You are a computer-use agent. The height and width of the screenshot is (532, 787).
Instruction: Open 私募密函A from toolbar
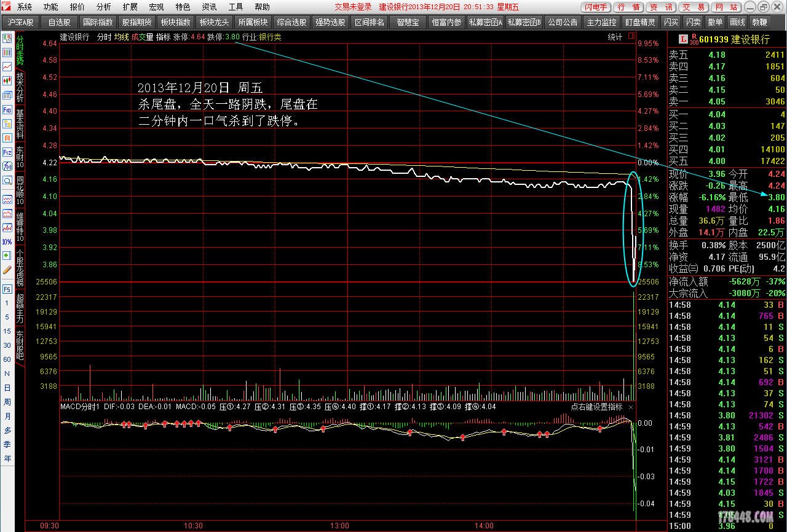click(x=485, y=22)
